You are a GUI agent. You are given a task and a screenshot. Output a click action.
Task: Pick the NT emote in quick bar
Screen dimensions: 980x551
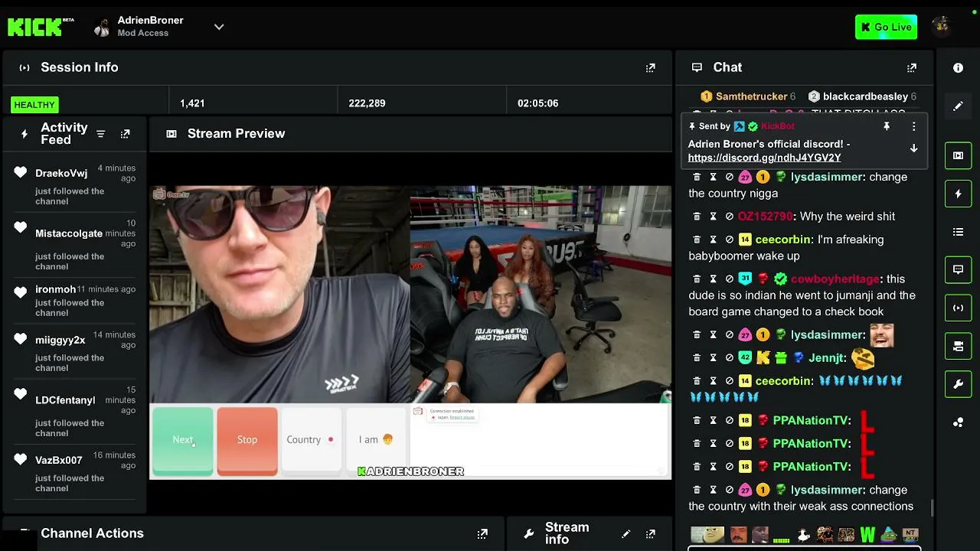pyautogui.click(x=910, y=534)
